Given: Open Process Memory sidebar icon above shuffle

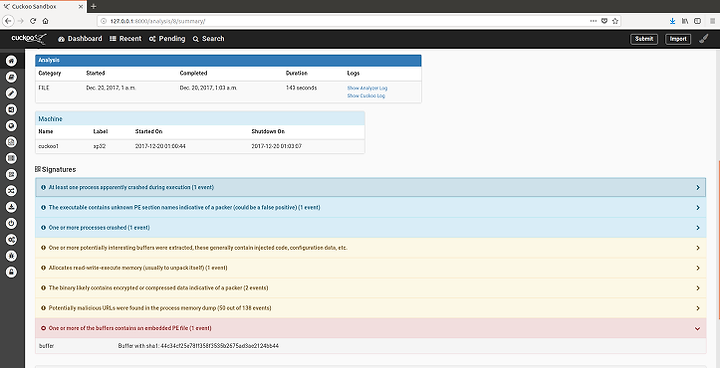Looking at the screenshot, I should pos(11,175).
